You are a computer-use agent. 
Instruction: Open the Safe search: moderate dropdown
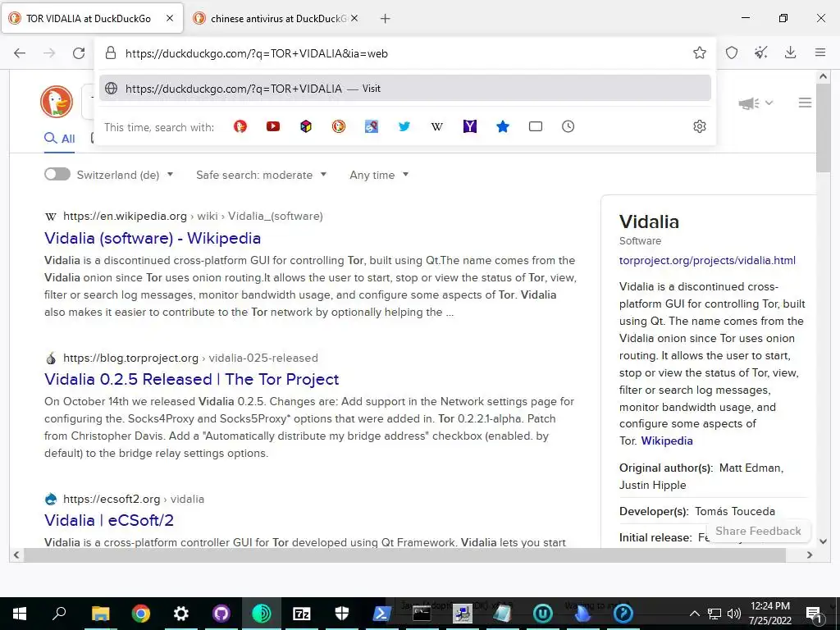(261, 175)
